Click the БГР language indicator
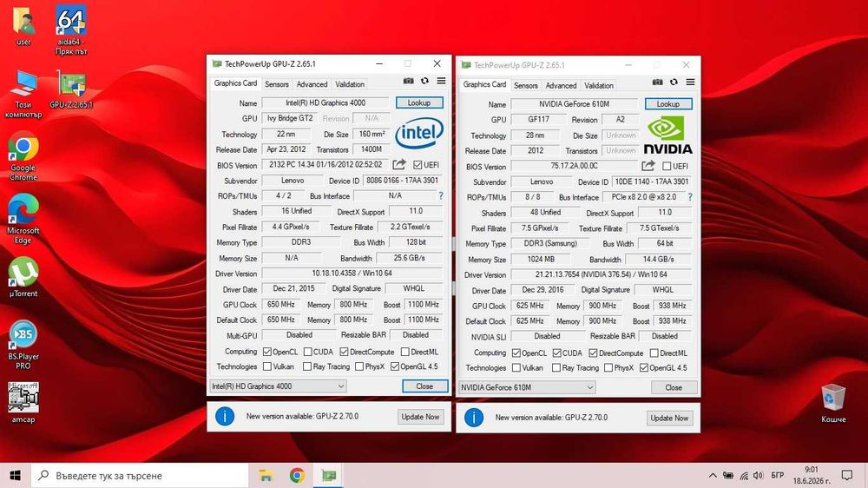The image size is (868, 488). coord(777,475)
